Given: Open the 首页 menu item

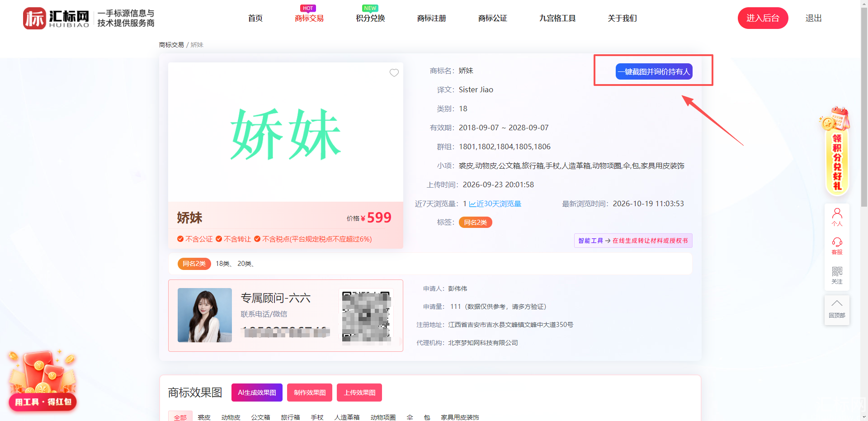Looking at the screenshot, I should pyautogui.click(x=255, y=18).
